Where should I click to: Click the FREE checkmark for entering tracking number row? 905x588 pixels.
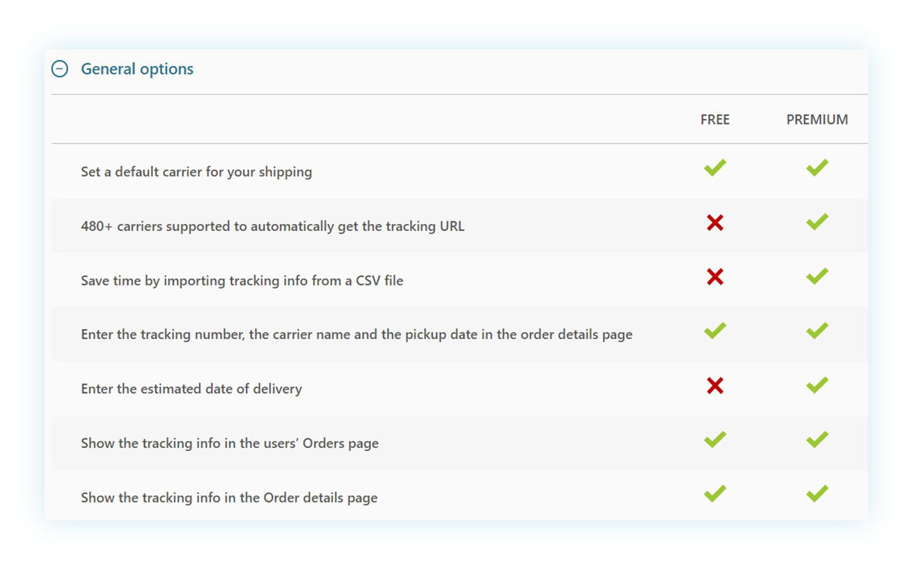tap(715, 331)
